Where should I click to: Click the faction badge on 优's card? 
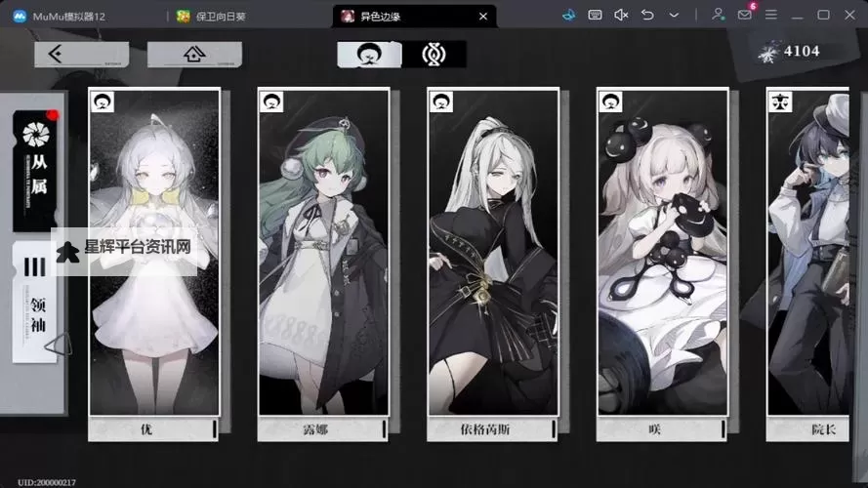(103, 102)
